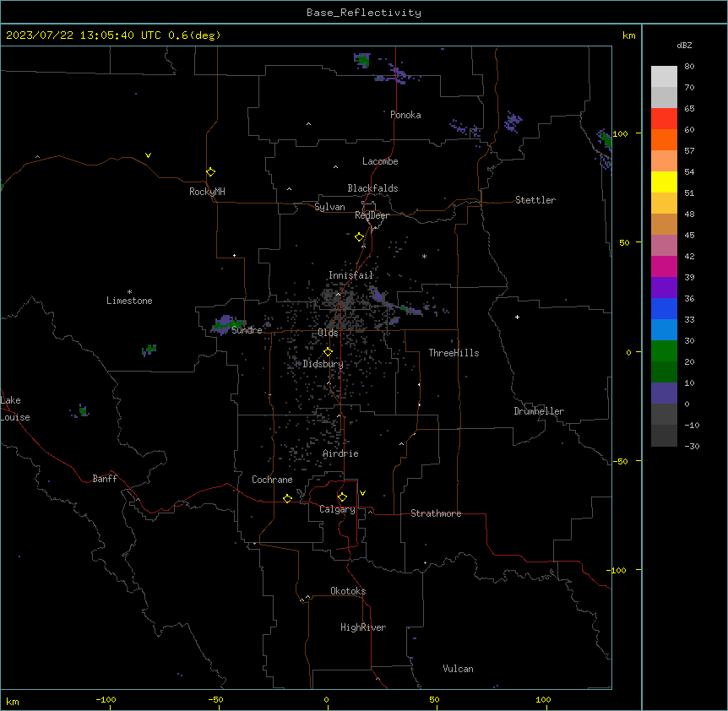Click the orange 57-60 dBZ legend swatch

pyautogui.click(x=664, y=139)
